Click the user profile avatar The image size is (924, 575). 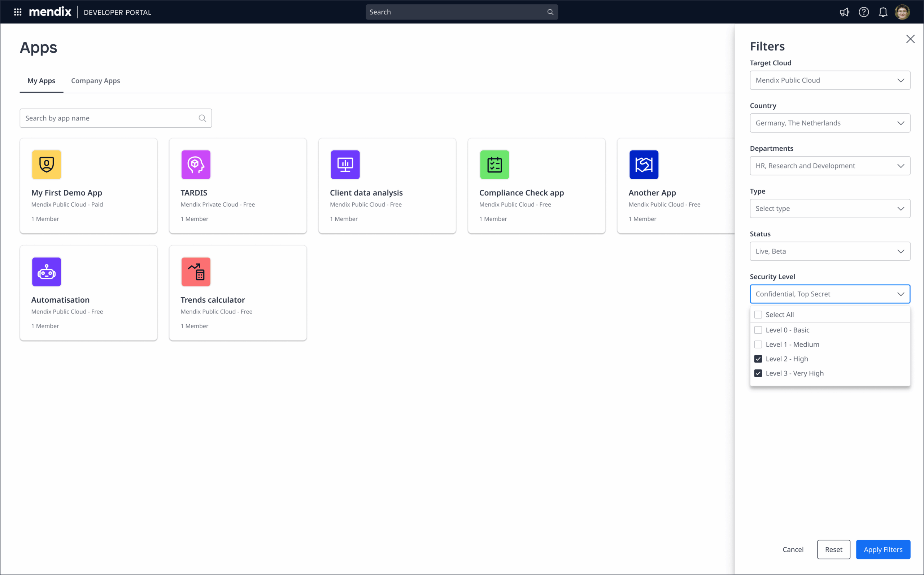902,12
